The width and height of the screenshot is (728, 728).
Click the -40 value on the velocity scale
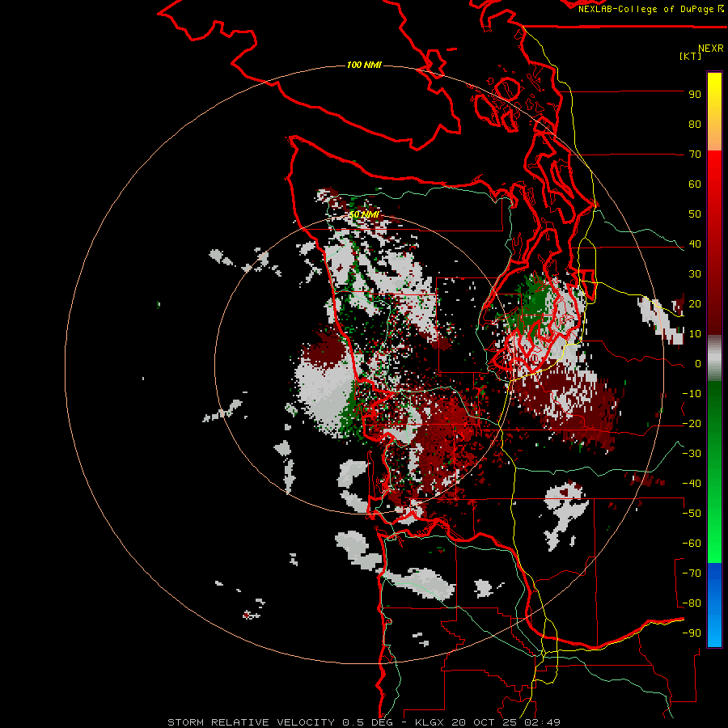coord(692,484)
